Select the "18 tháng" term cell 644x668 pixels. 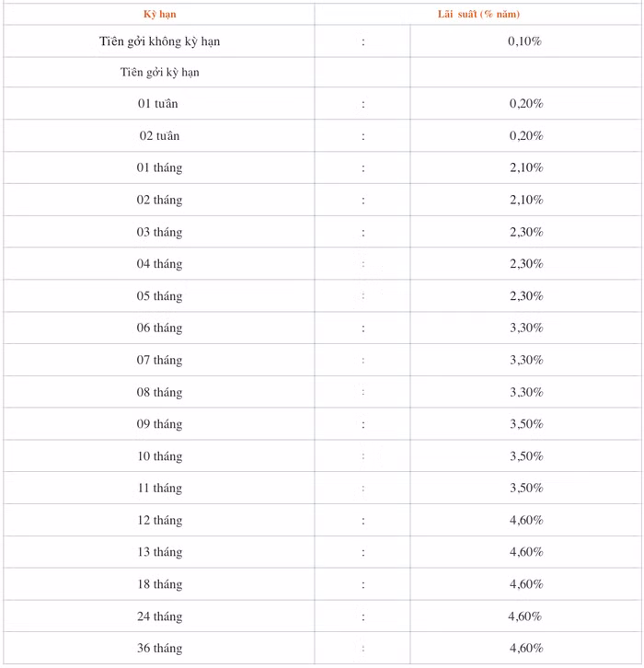coord(159,584)
